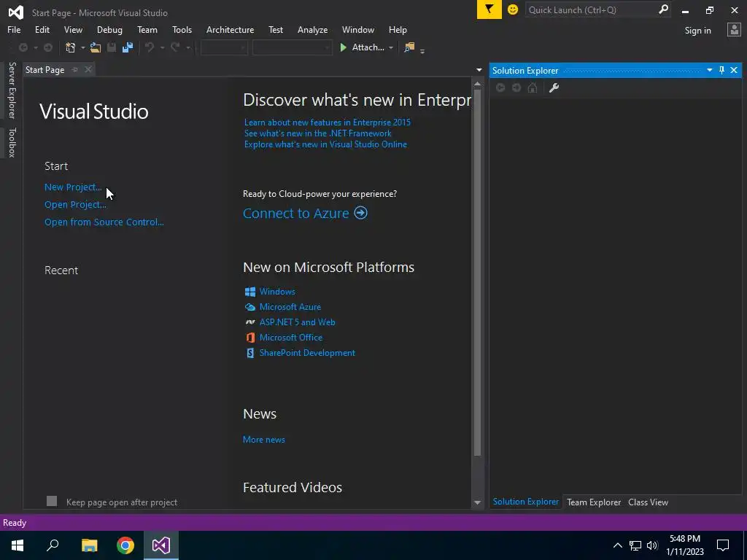Screen dimensions: 747x560
Task: Click Solution Explorer Back arrow
Action: 500,87
